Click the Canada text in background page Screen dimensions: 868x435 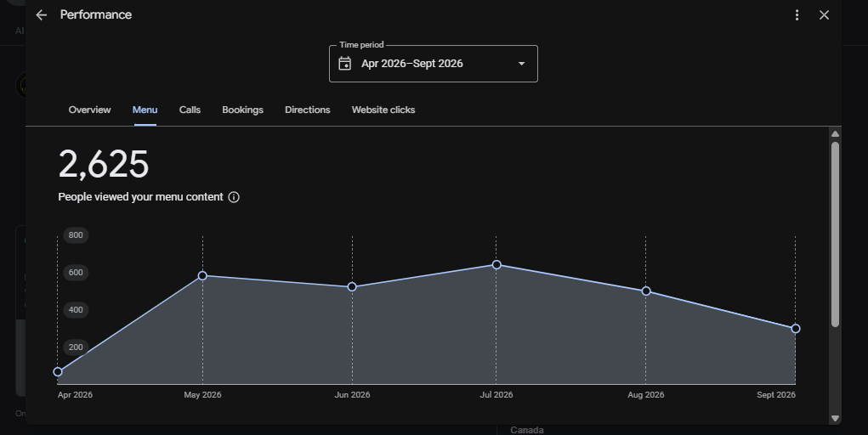[x=526, y=430]
